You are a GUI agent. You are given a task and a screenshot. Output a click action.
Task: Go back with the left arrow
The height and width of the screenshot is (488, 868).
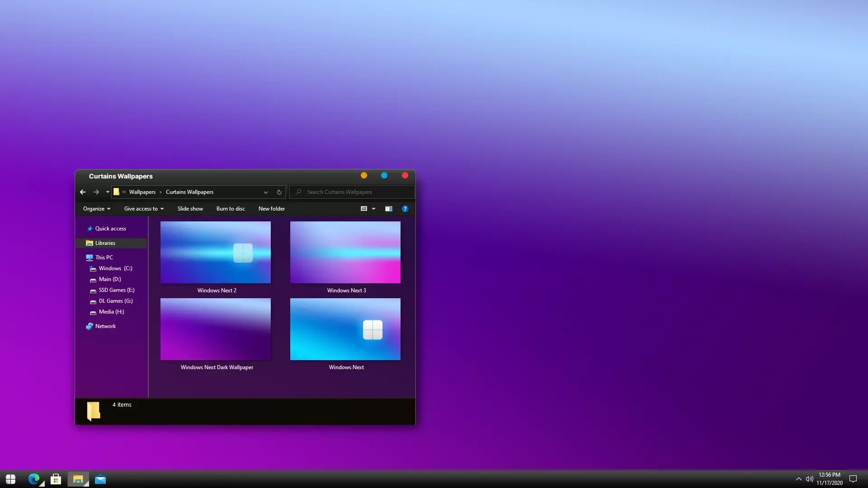point(83,192)
